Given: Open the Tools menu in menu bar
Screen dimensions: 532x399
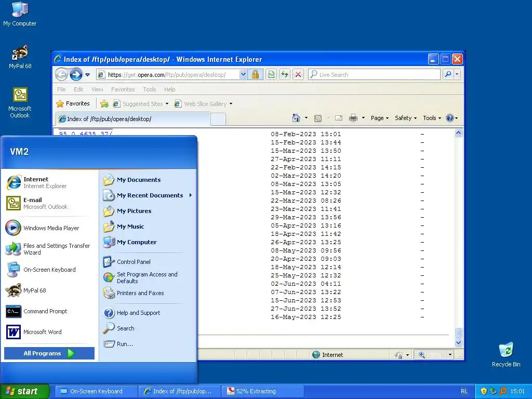Looking at the screenshot, I should pos(149,89).
